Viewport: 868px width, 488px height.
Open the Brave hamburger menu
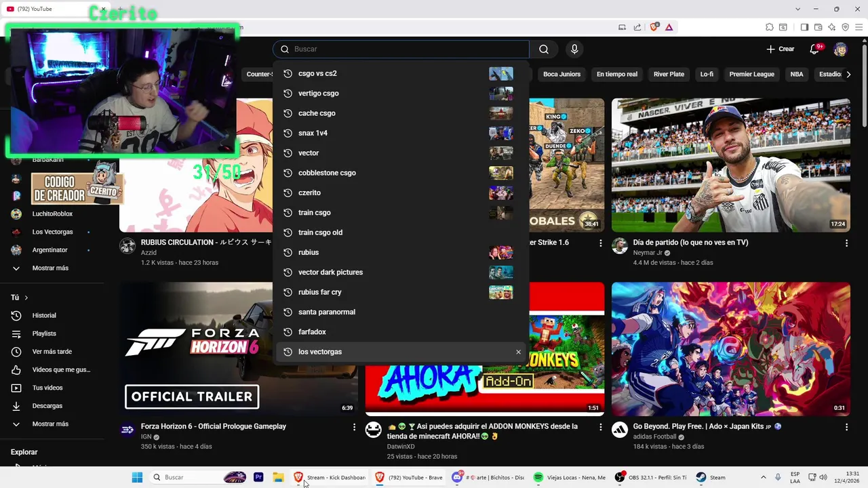click(x=859, y=27)
